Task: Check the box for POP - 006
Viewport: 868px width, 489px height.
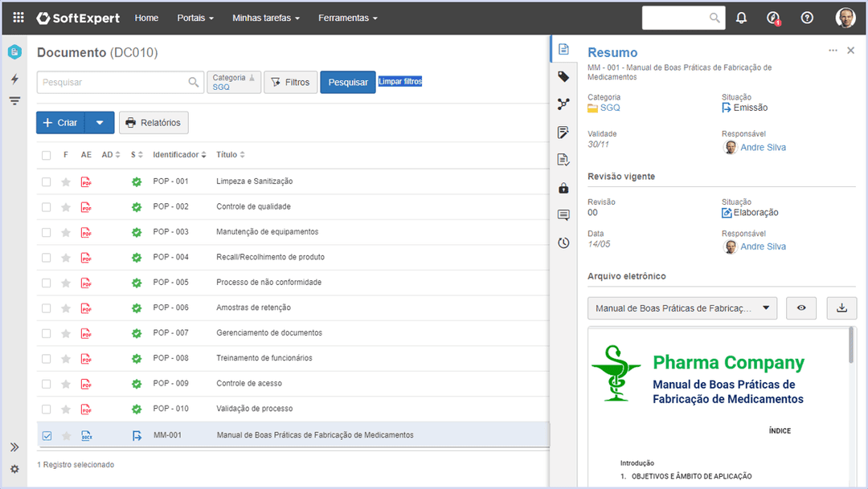Action: coord(46,308)
